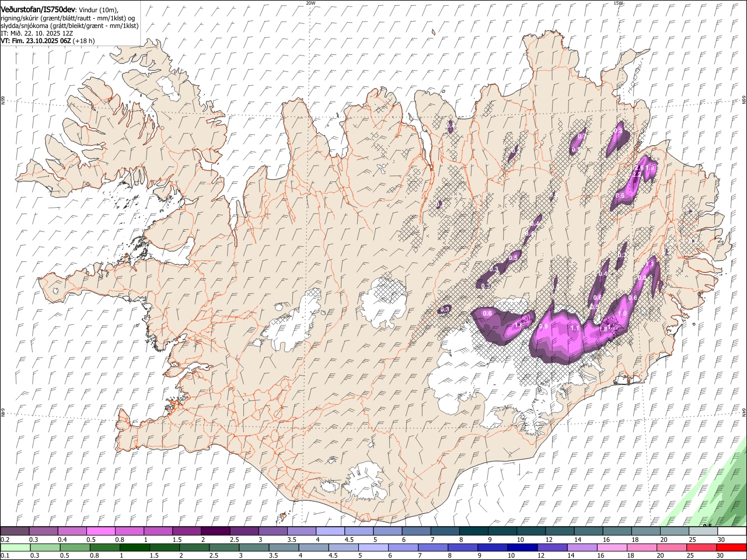Viewport: 747px width, 560px height.
Task: Select the lower legend swatch labeled 5
Action: [374, 547]
